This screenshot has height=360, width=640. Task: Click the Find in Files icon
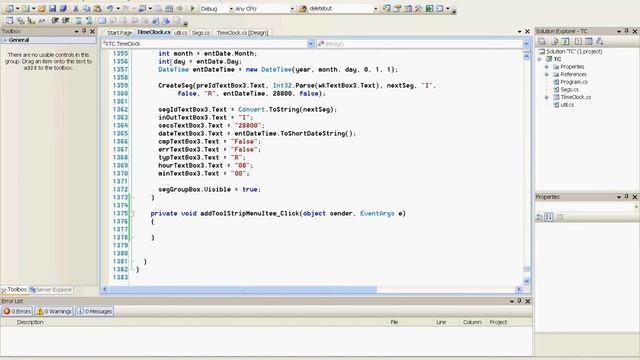point(303,9)
